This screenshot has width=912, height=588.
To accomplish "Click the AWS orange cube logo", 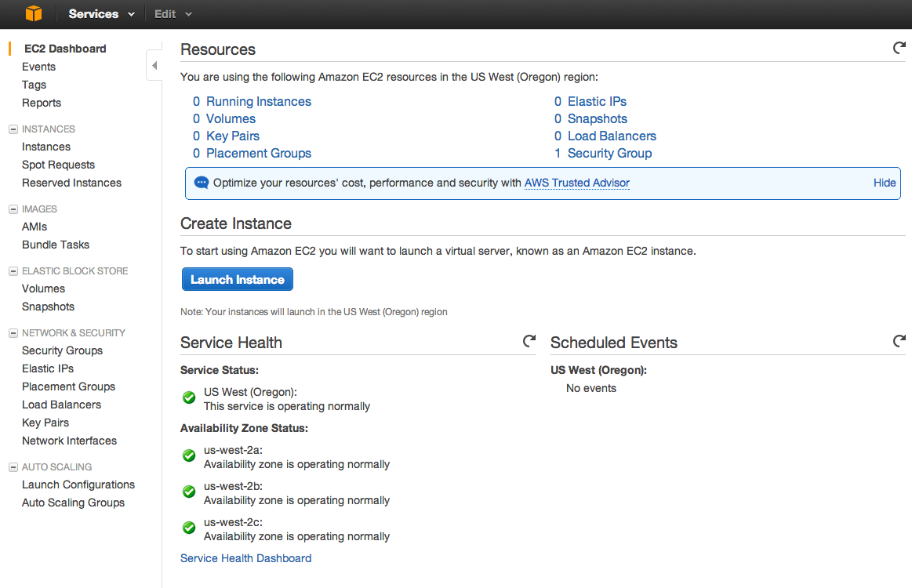I will (x=34, y=13).
